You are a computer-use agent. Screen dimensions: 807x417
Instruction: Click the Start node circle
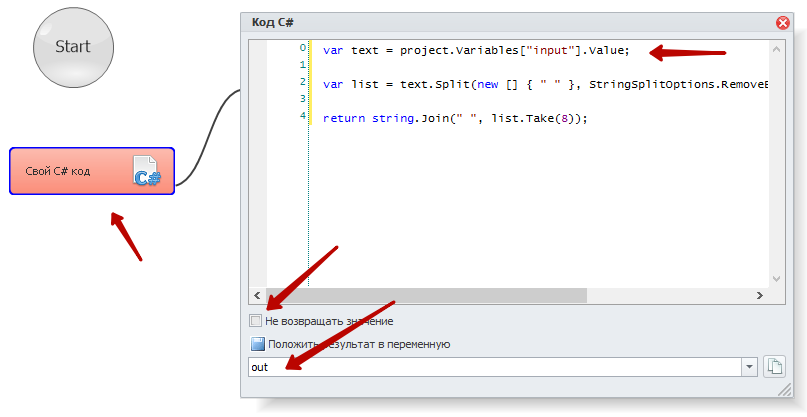tap(73, 47)
